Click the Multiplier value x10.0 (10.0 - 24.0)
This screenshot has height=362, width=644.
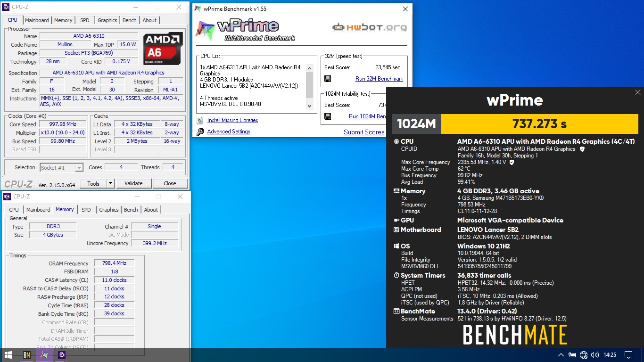(x=62, y=133)
